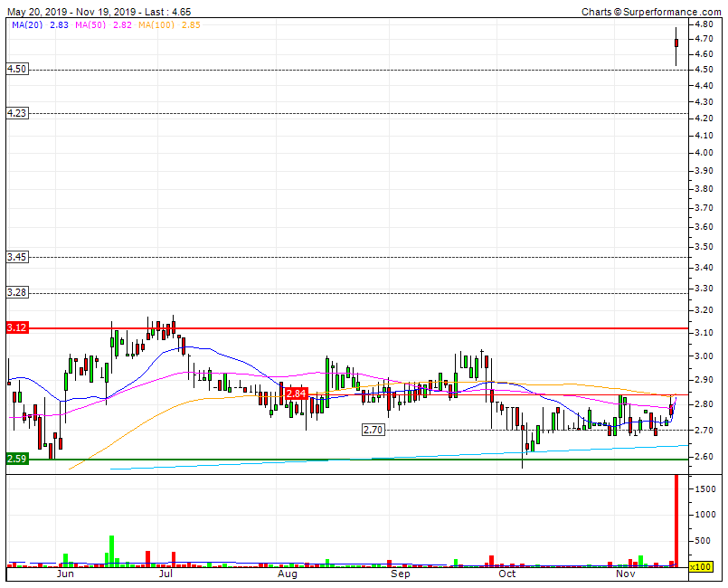This screenshot has width=728, height=588.
Task: Select the MA(100) 2.85 legend entry
Action: (169, 25)
